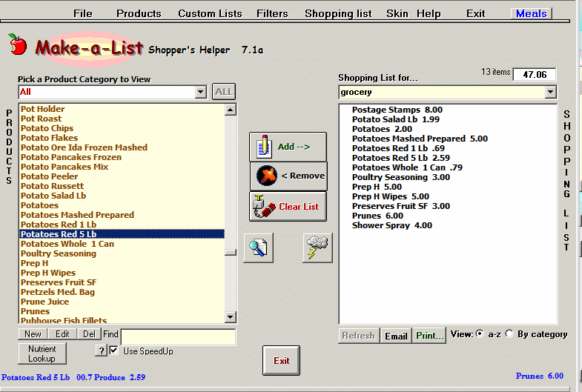Viewport: 582px width, 392px height.
Task: Select Potatoes Whole 1 Can .79 entry
Action: (x=407, y=167)
